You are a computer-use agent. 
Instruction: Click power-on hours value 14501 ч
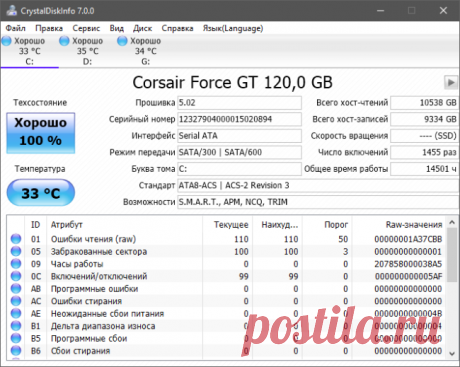tap(425, 169)
